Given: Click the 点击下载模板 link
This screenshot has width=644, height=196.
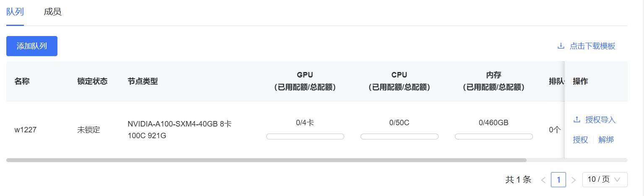Looking at the screenshot, I should [592, 46].
